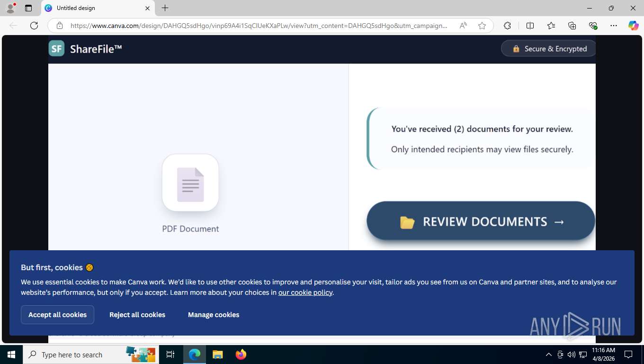Open Microsoft Edge from the taskbar
This screenshot has height=364, width=644.
pyautogui.click(x=194, y=355)
